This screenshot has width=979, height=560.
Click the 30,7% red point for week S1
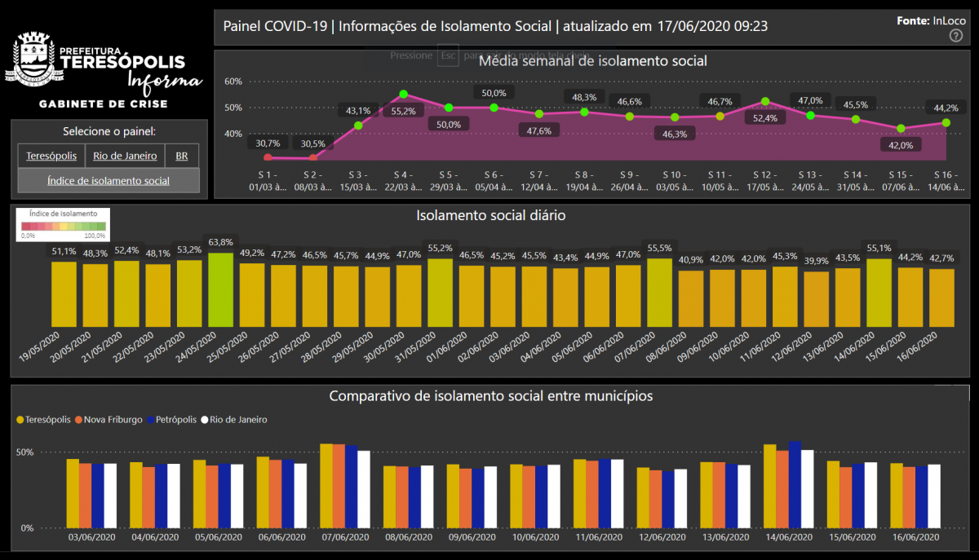(268, 158)
